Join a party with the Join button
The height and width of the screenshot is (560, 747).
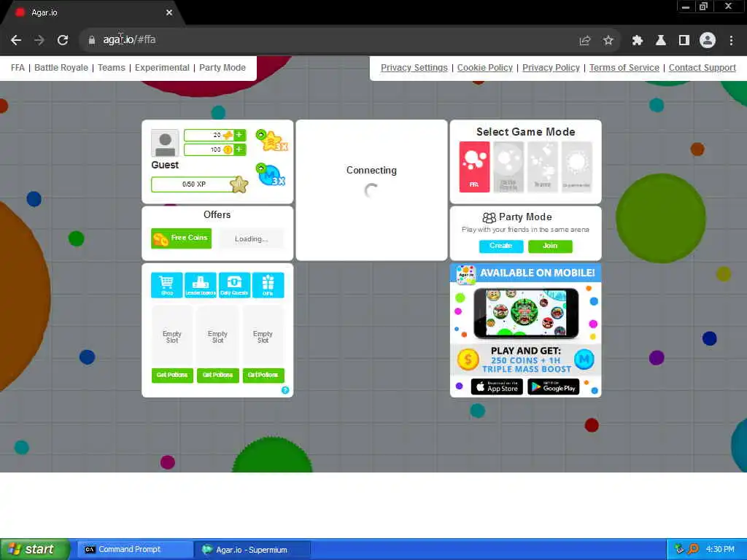click(x=550, y=246)
